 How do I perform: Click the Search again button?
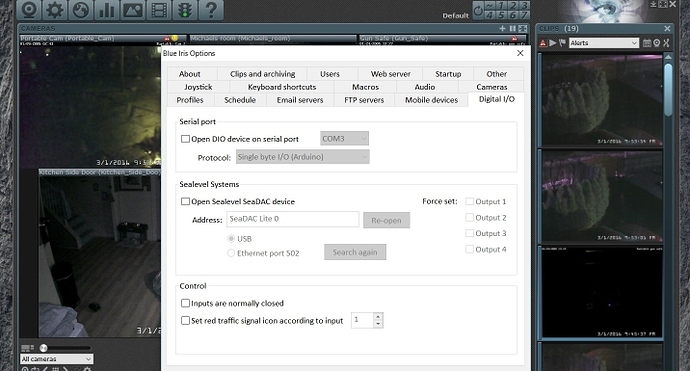355,252
